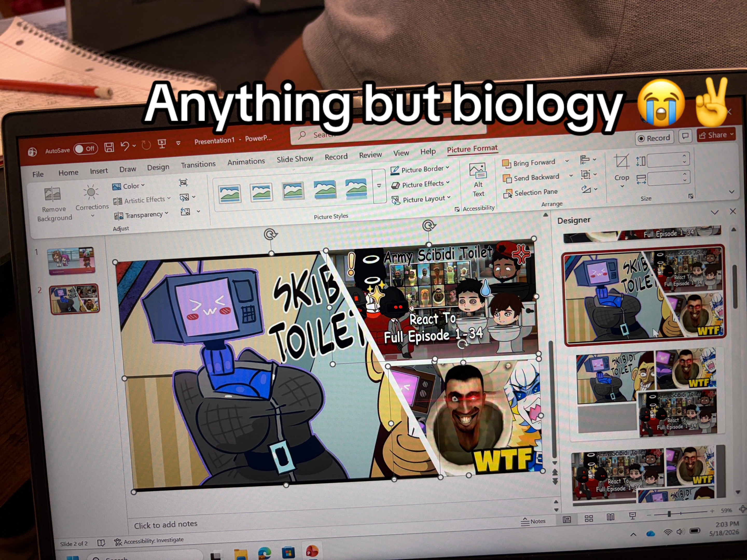Open the Picture Effects dropdown
Screen dimensions: 747x560
pyautogui.click(x=420, y=184)
